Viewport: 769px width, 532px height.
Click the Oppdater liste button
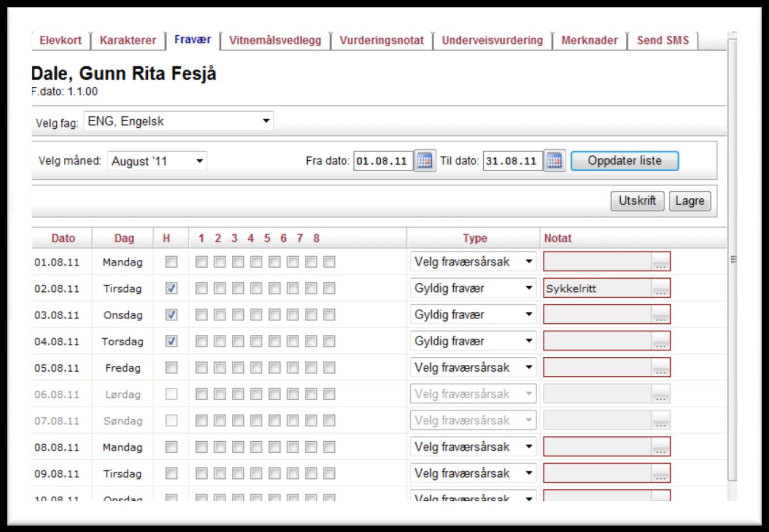624,161
